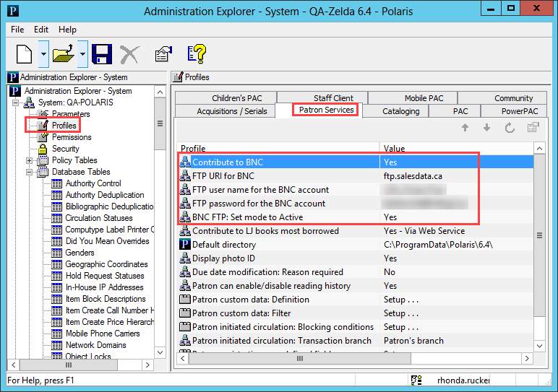Select Permissions in the tree
558x392 pixels.
(x=72, y=137)
